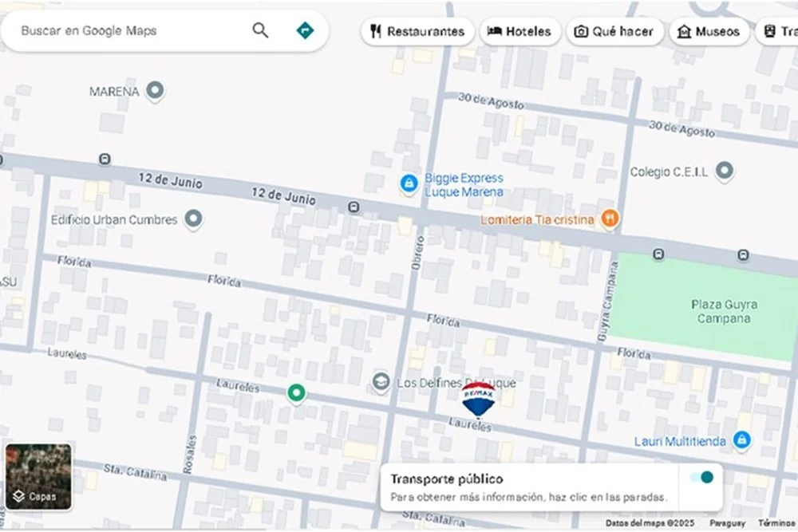Open the Capas layers thumbnail

click(x=38, y=476)
